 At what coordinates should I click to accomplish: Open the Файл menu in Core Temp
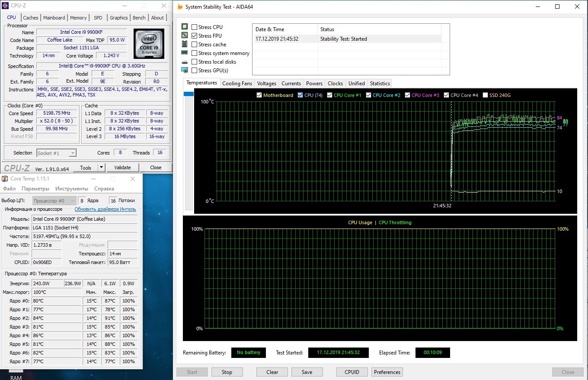(10, 189)
